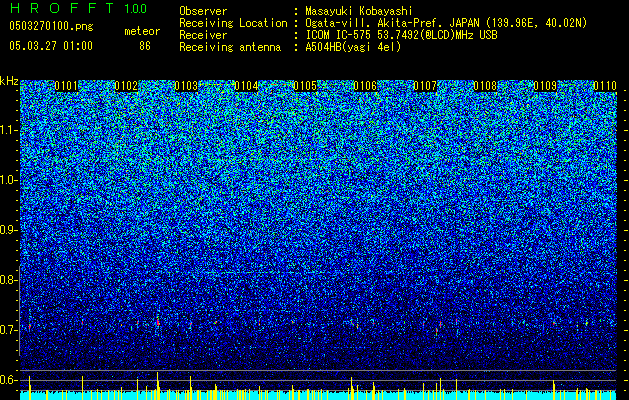The image size is (629, 400).
Task: Click the 'meteor' count label
Action: point(142,31)
